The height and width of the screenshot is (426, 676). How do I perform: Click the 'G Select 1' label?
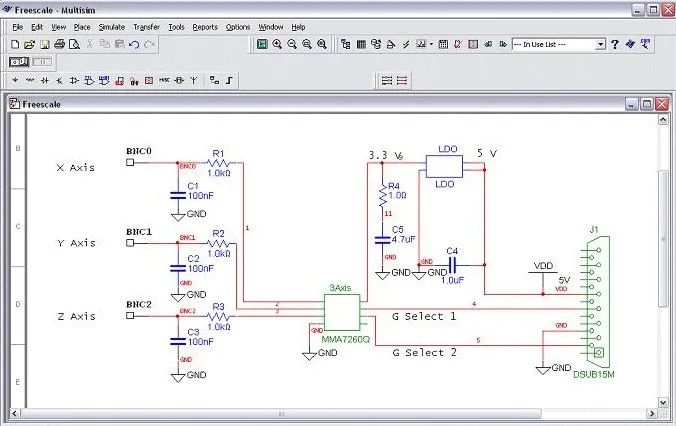point(424,316)
